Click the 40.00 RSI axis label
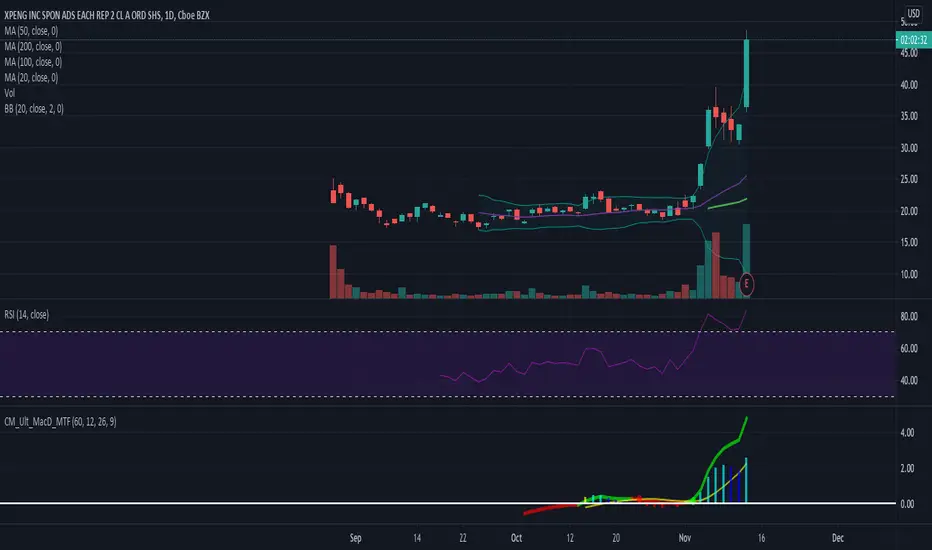The height and width of the screenshot is (550, 932). [909, 381]
